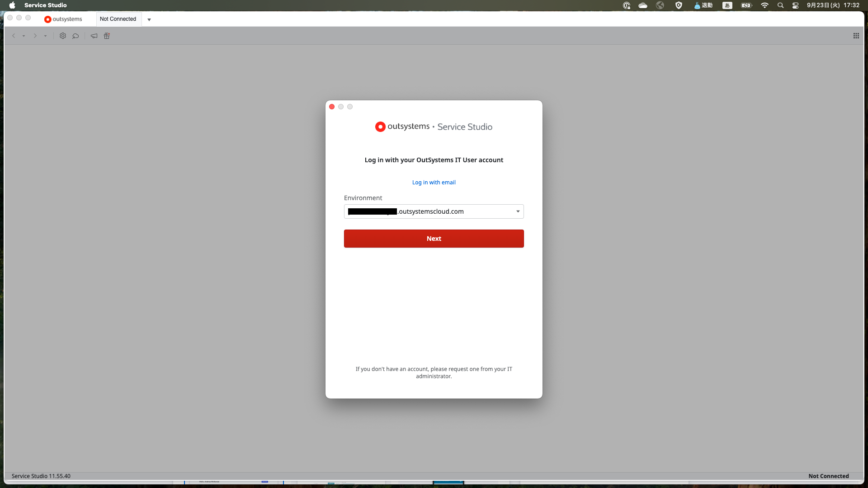Viewport: 868px width, 488px height.
Task: Expand the Environment dropdown in login dialog
Action: [x=517, y=211]
